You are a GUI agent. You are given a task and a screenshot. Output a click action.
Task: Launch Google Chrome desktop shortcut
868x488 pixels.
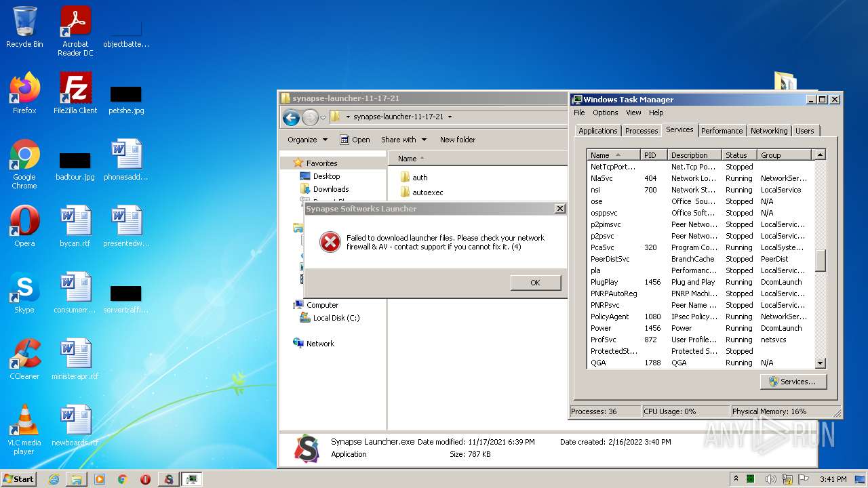(x=24, y=164)
